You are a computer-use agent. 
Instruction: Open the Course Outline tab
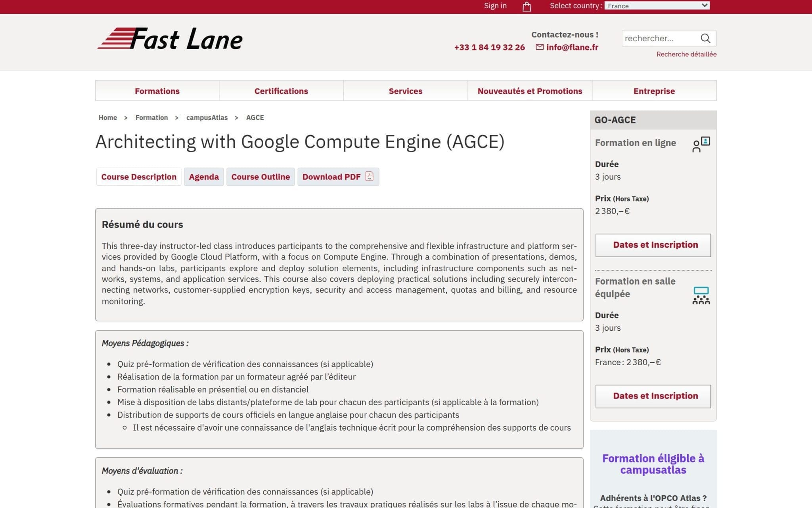click(260, 177)
